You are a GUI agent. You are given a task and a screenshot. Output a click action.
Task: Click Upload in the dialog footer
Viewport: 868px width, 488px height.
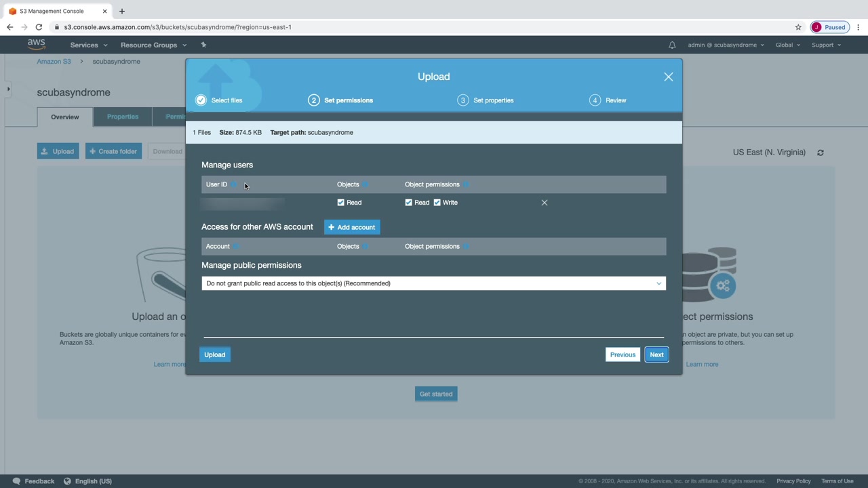pos(215,354)
